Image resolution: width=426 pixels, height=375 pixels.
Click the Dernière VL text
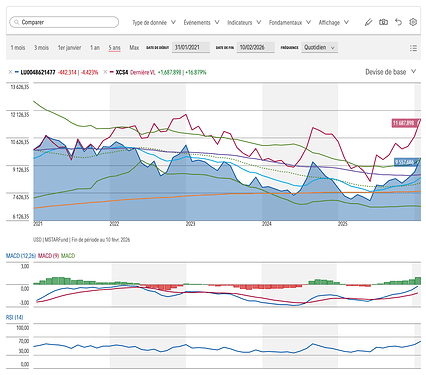(x=143, y=72)
